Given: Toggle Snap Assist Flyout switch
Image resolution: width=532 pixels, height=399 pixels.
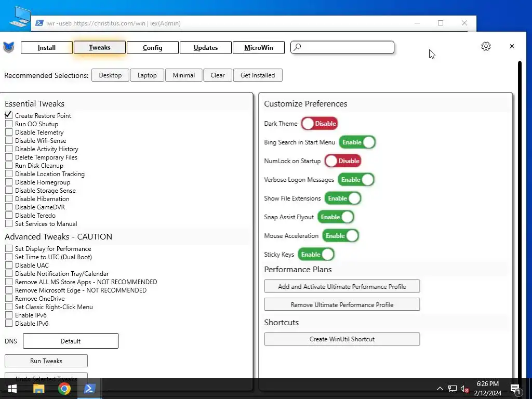Looking at the screenshot, I should click(336, 217).
